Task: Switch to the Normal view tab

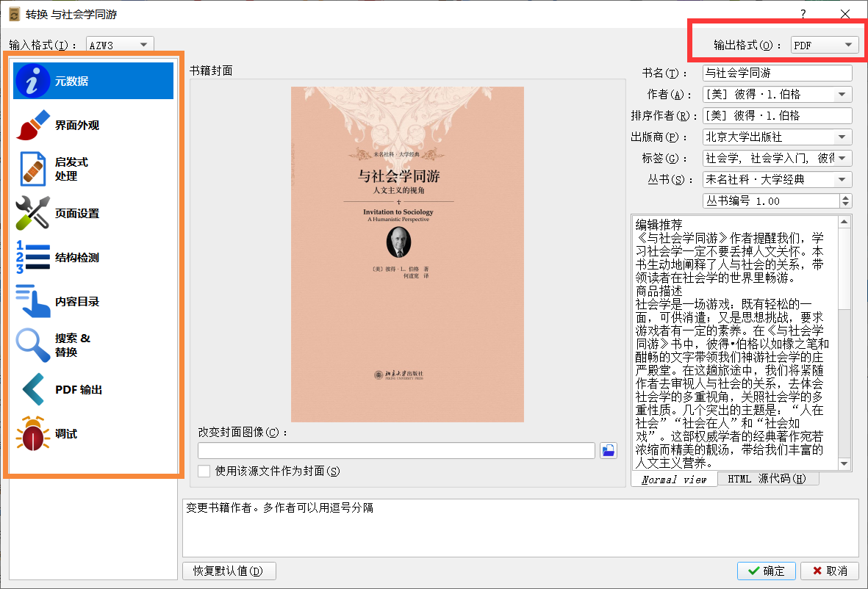Action: tap(674, 480)
